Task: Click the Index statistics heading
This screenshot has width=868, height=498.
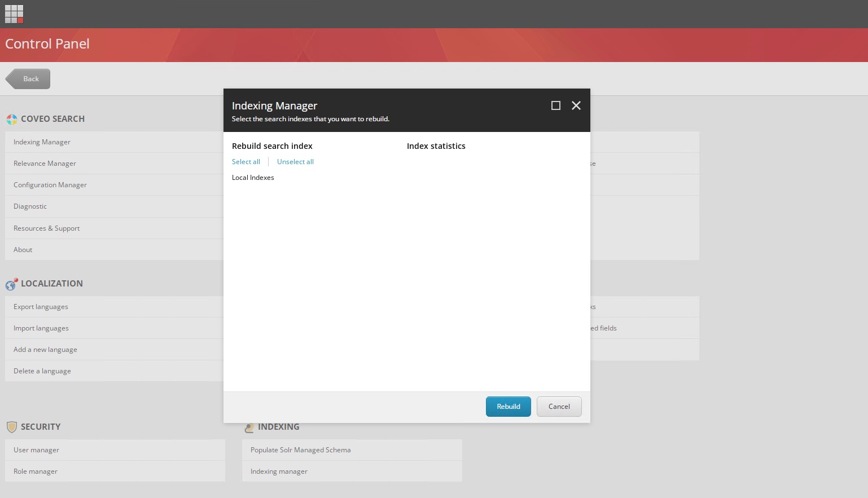Action: 436,146
